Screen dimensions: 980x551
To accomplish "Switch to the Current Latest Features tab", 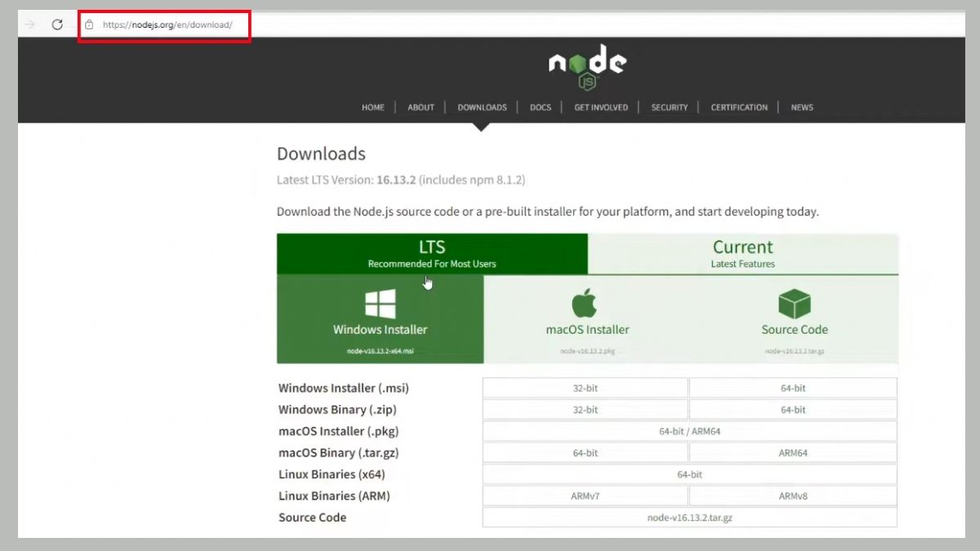I will [x=743, y=254].
